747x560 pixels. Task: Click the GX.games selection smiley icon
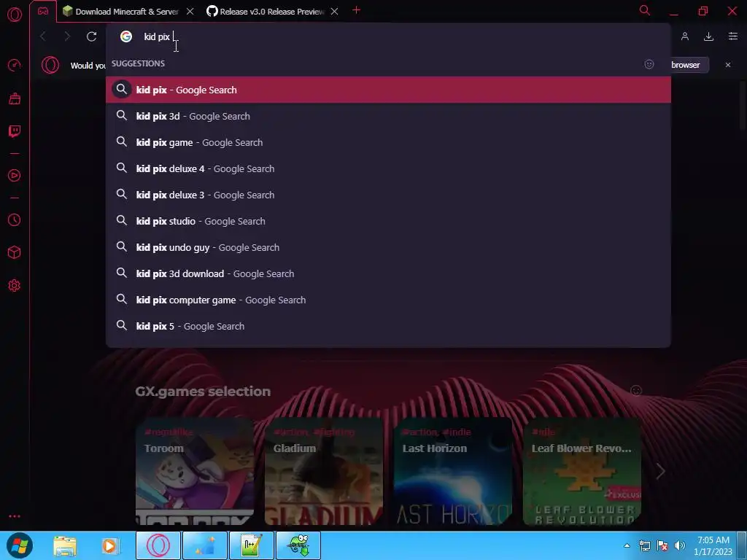(x=636, y=391)
